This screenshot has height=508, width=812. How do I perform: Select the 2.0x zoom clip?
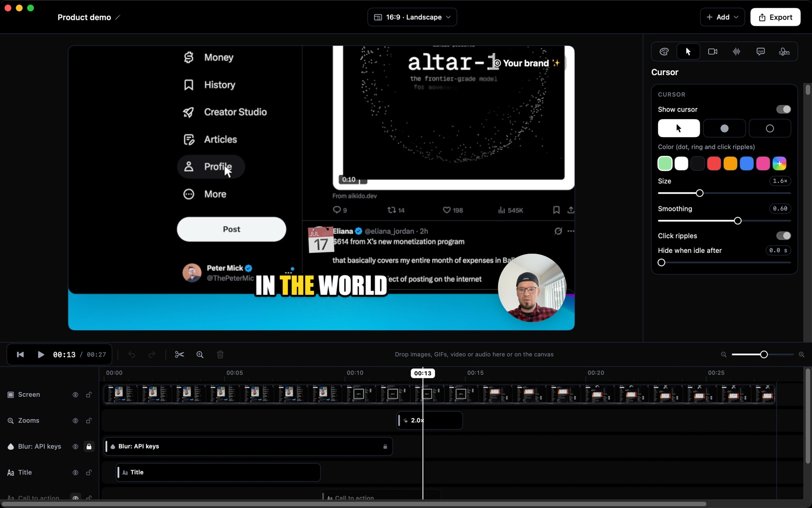[429, 420]
